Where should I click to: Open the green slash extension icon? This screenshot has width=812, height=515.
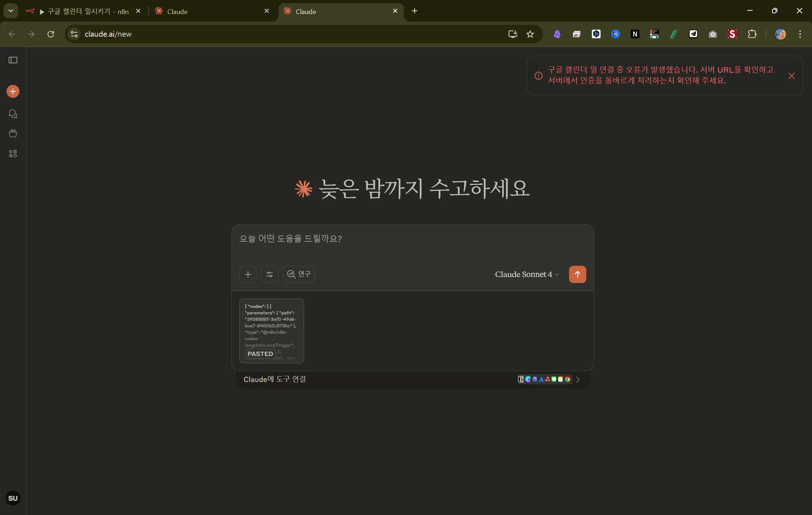(674, 34)
